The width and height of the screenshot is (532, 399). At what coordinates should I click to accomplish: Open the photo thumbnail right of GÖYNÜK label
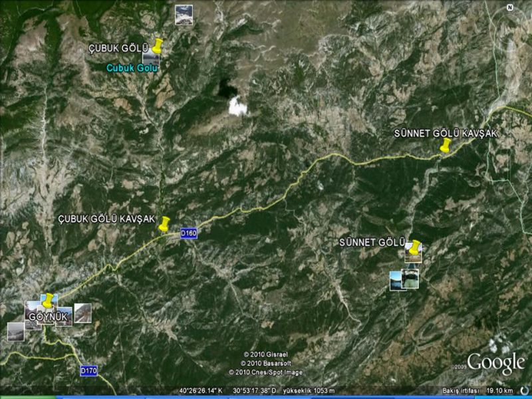pyautogui.click(x=82, y=313)
